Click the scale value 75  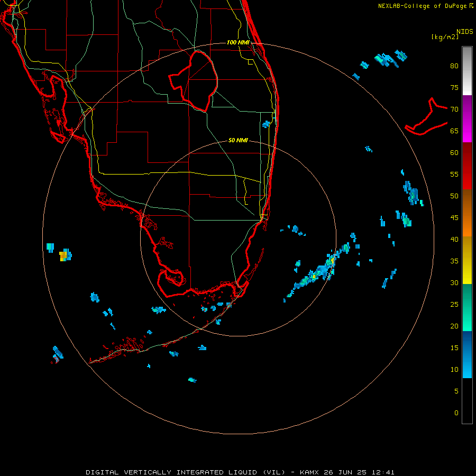tap(454, 87)
